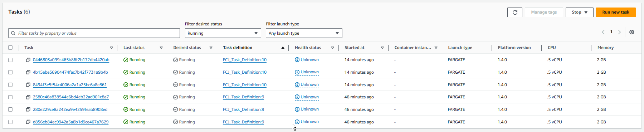Toggle the select all tasks checkbox

10,48
